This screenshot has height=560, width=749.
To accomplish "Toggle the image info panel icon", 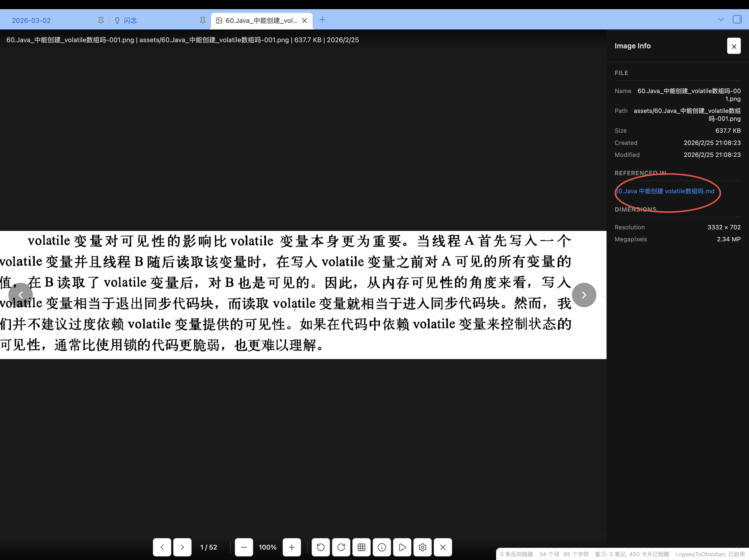I will pyautogui.click(x=382, y=547).
